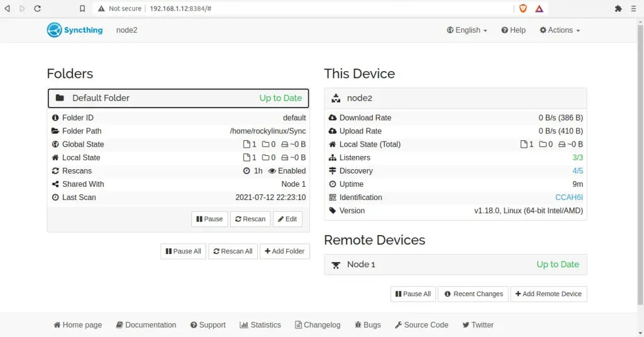Open the Bugs footer link
The height and width of the screenshot is (337, 644).
point(367,324)
